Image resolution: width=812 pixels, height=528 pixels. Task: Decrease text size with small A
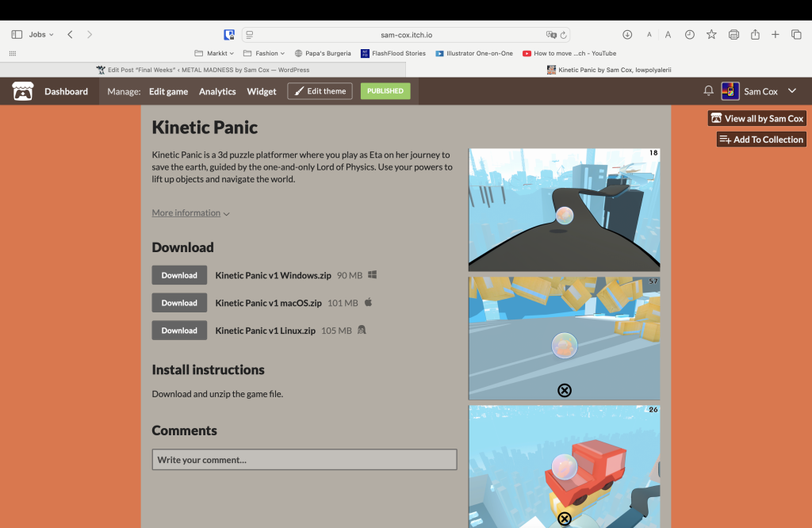click(x=649, y=35)
